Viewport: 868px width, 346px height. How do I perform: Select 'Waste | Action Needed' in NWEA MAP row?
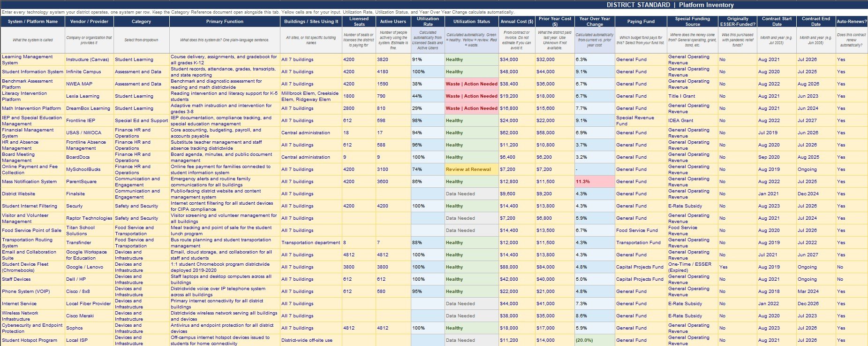click(x=471, y=84)
